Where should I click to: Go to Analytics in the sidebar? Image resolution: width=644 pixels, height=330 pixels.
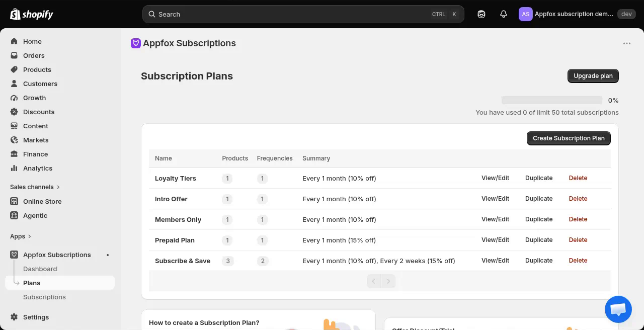click(x=38, y=168)
